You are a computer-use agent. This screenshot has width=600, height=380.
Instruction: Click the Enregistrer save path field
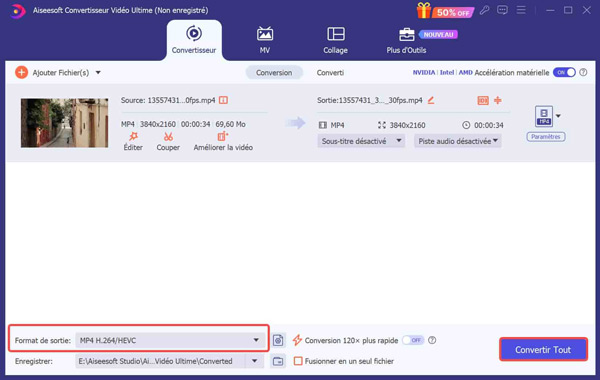pyautogui.click(x=160, y=361)
